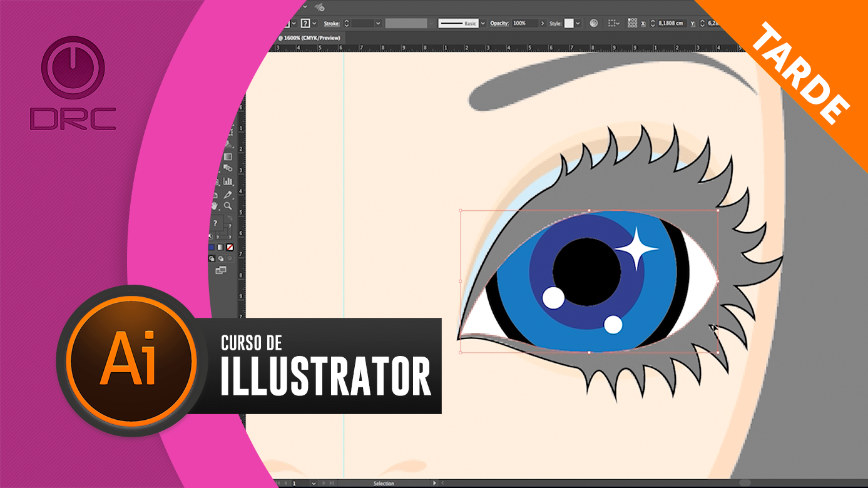Edit the X value 8,1808 cm
868x488 pixels.
(671, 23)
